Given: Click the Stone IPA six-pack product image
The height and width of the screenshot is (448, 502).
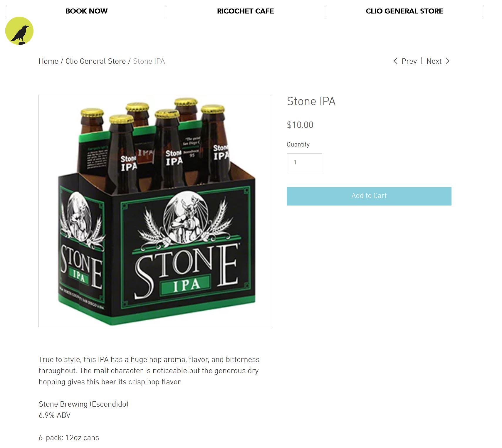Looking at the screenshot, I should [x=155, y=211].
